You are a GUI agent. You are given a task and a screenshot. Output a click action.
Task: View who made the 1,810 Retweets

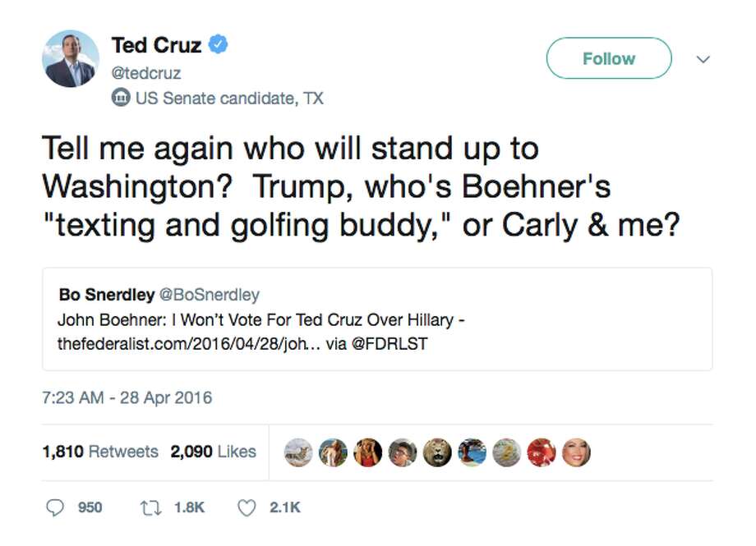pyautogui.click(x=99, y=451)
